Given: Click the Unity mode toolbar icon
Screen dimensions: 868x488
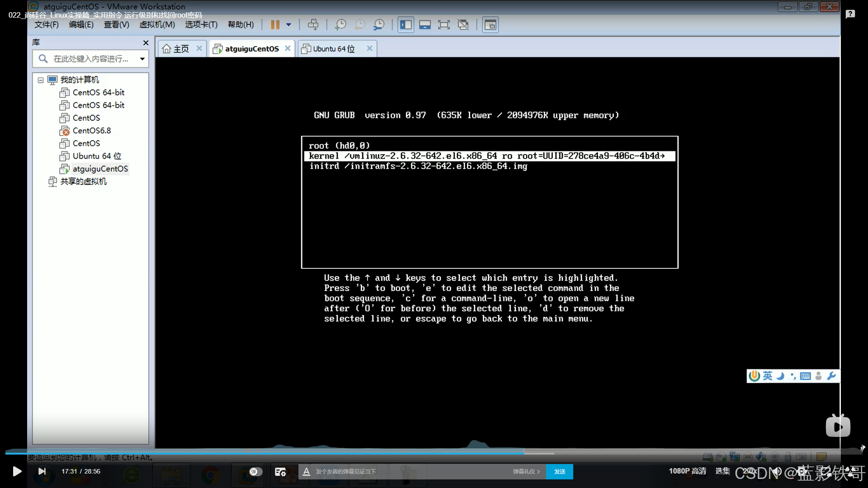Looking at the screenshot, I should 463,25.
